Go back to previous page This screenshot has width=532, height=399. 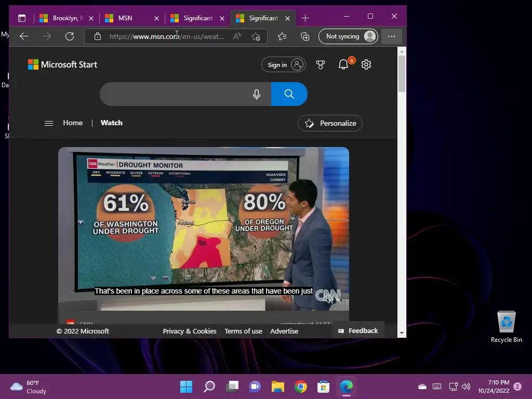pos(24,36)
